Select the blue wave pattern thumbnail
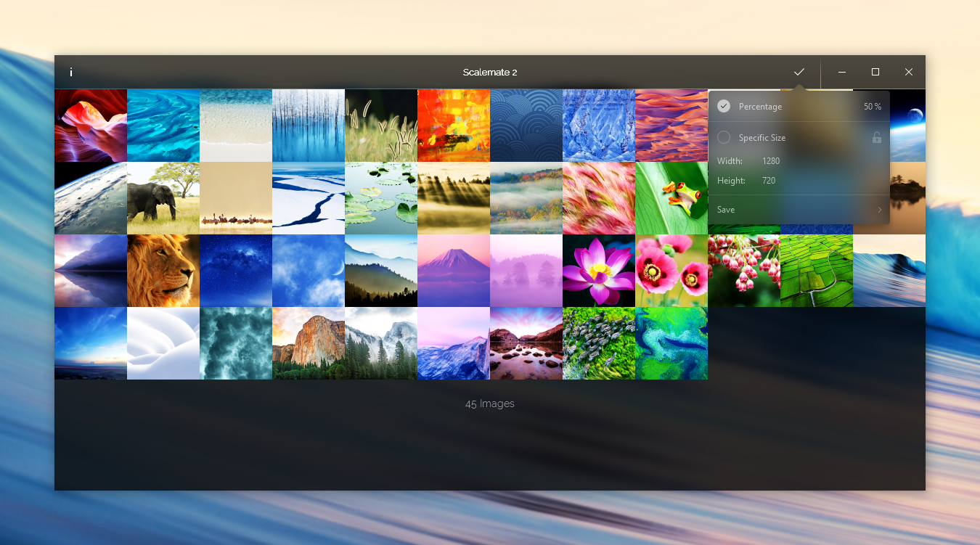The width and height of the screenshot is (980, 545). pyautogui.click(x=526, y=126)
